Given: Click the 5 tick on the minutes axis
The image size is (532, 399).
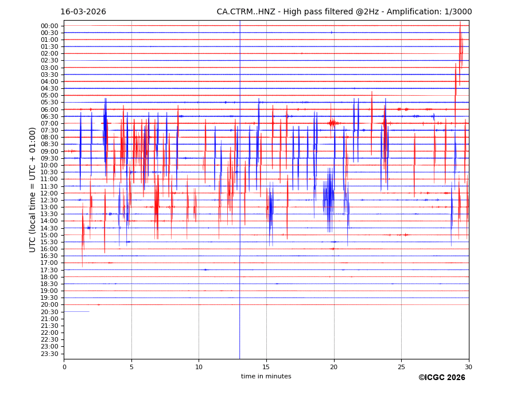Looking at the screenshot, I should [x=131, y=367].
